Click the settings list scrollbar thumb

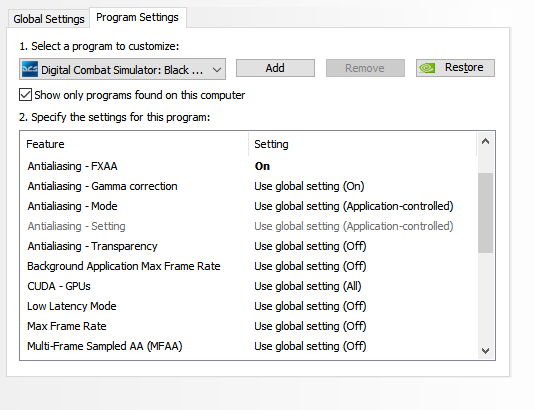pos(485,213)
